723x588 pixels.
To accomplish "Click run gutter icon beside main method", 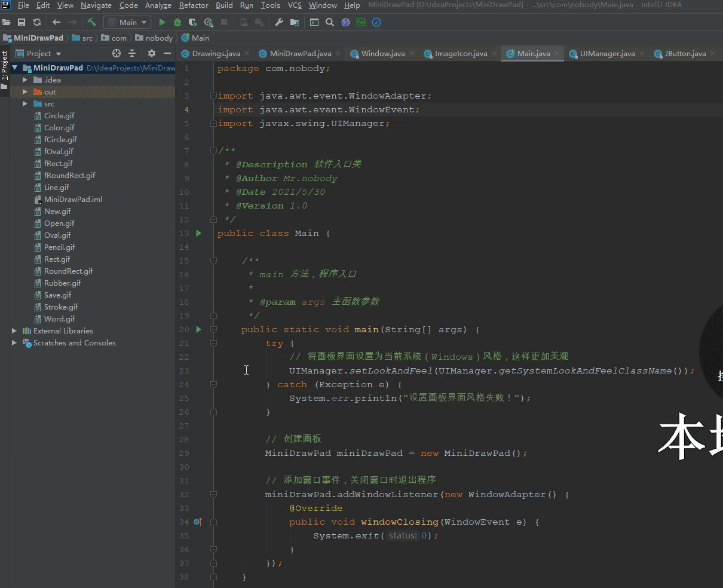I will [198, 329].
